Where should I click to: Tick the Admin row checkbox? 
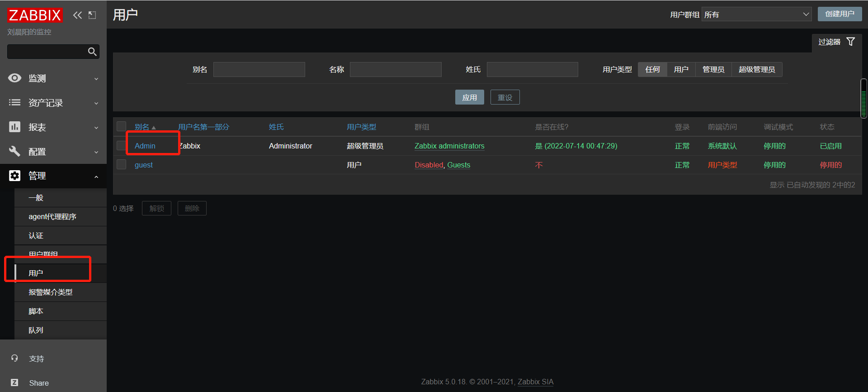pos(121,145)
